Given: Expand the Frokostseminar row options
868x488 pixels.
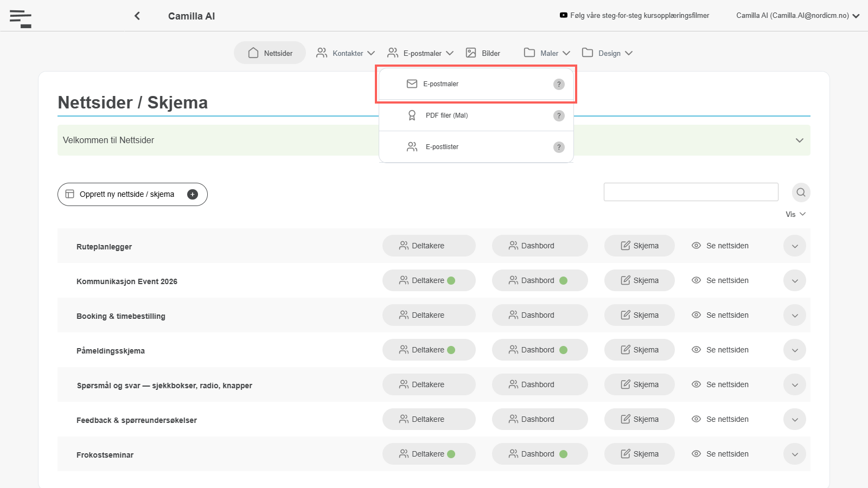Looking at the screenshot, I should (795, 454).
